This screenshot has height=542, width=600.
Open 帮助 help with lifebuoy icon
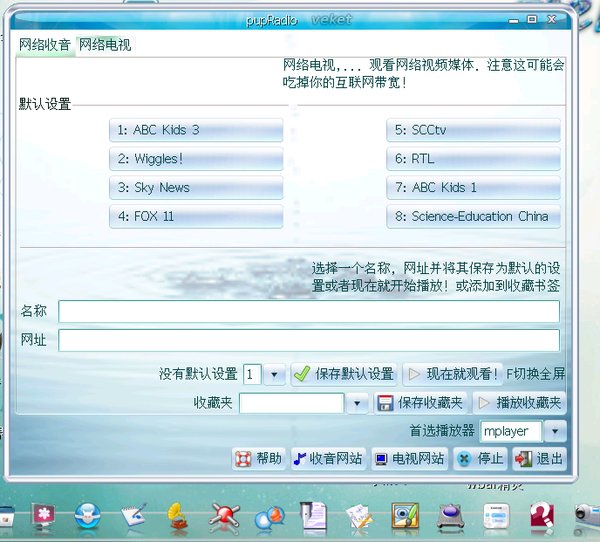pyautogui.click(x=259, y=459)
